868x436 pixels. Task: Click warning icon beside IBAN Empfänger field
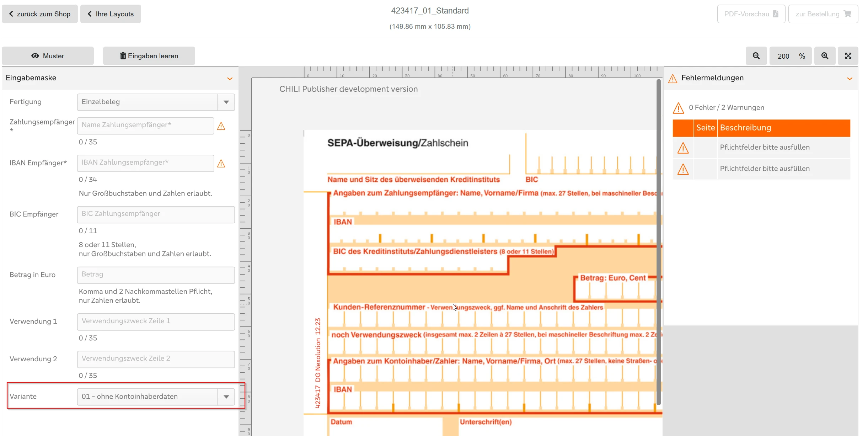pyautogui.click(x=221, y=164)
